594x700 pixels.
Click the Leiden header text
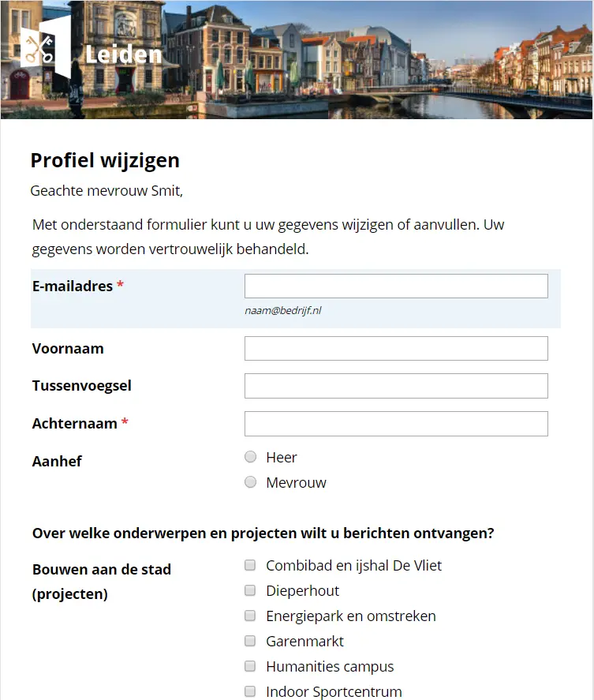coord(122,54)
